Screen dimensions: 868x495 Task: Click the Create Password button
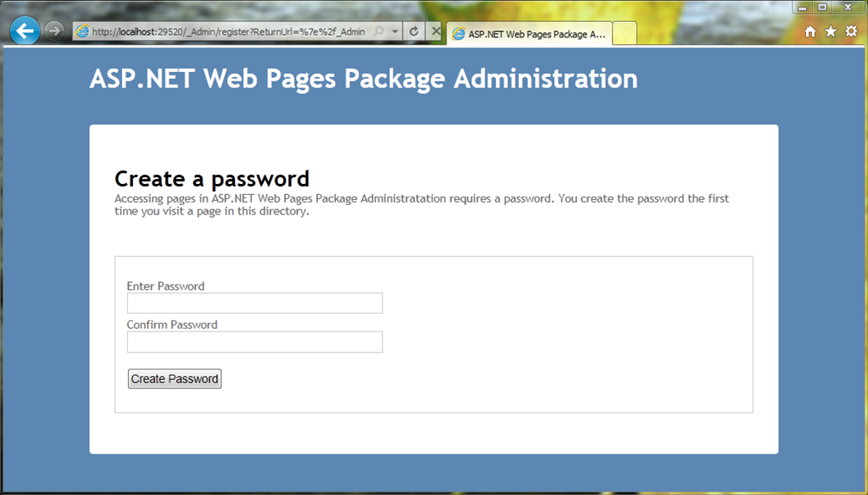[175, 379]
